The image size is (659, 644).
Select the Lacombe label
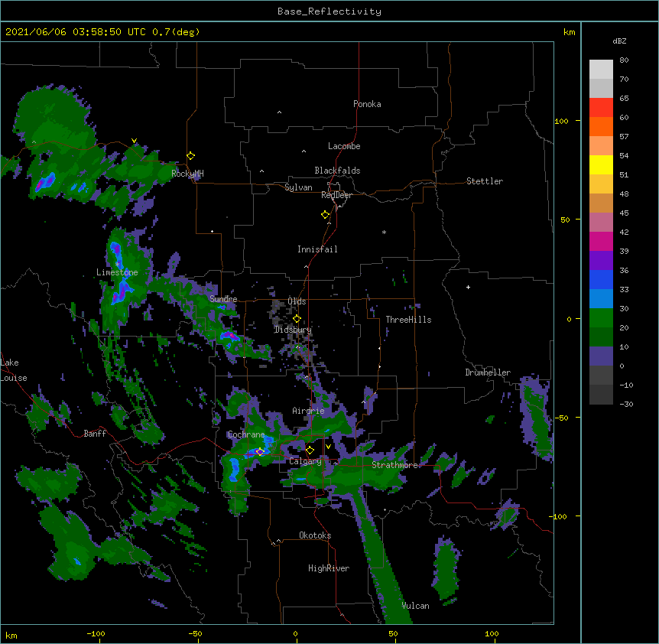click(344, 146)
